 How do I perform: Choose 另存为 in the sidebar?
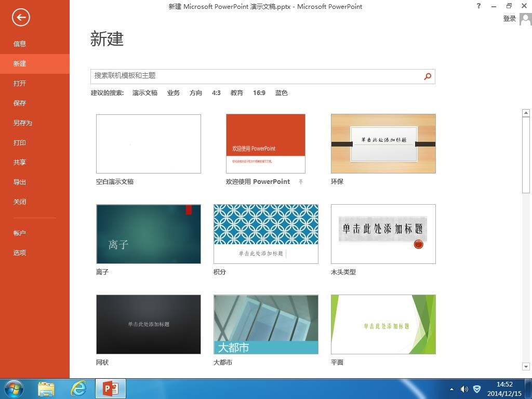(x=35, y=123)
